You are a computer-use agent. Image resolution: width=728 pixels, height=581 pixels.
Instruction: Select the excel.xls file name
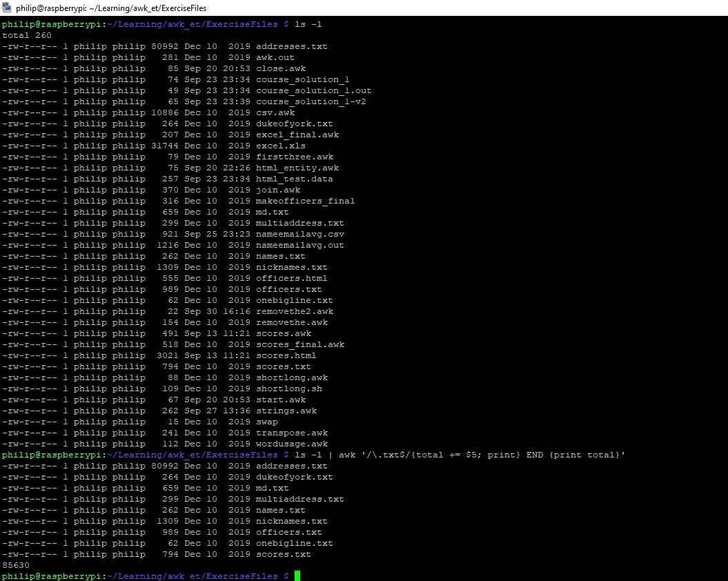pos(280,146)
